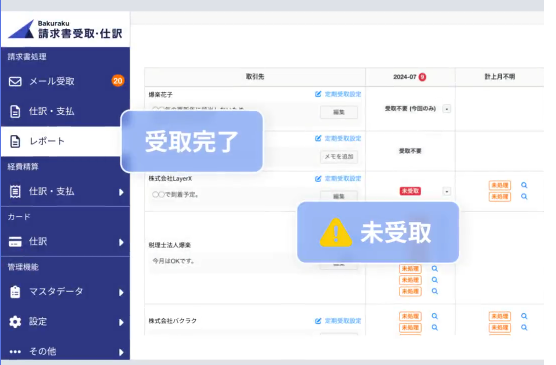This screenshot has width=556, height=365.
Task: Click the clipboard icon for 経費精算 仕訳・支払
Action: pyautogui.click(x=15, y=192)
